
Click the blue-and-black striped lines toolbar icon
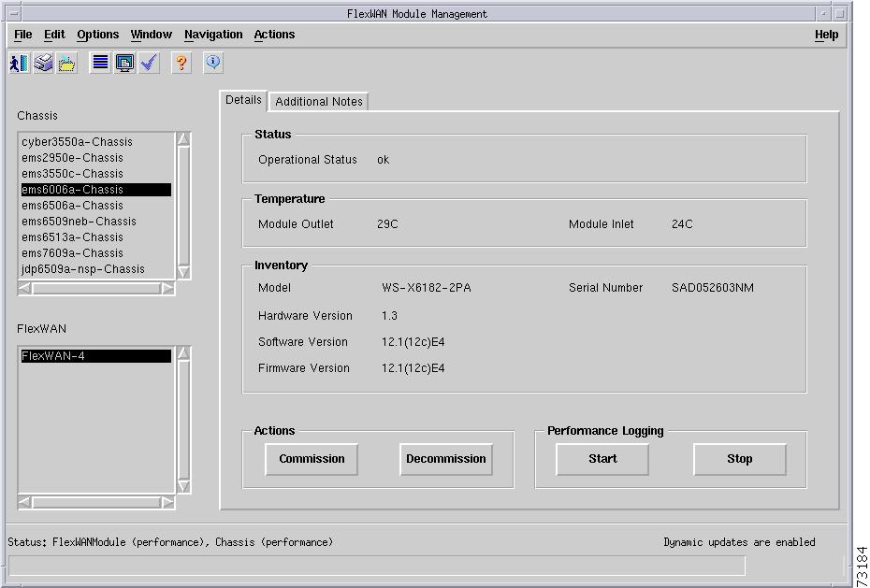click(100, 63)
